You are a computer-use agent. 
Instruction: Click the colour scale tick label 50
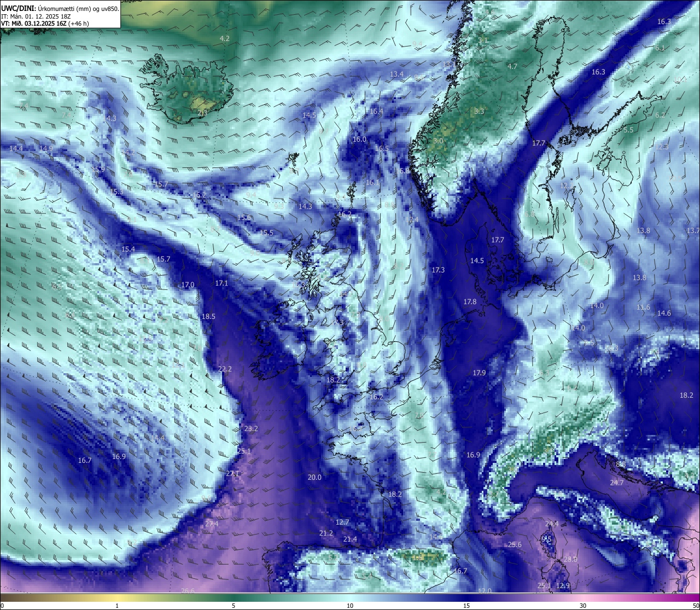(695, 605)
